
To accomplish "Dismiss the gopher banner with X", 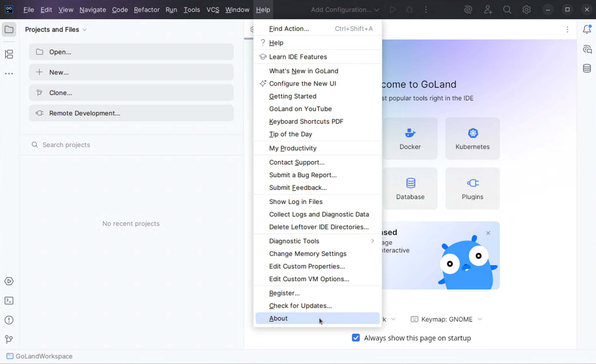I will (488, 233).
